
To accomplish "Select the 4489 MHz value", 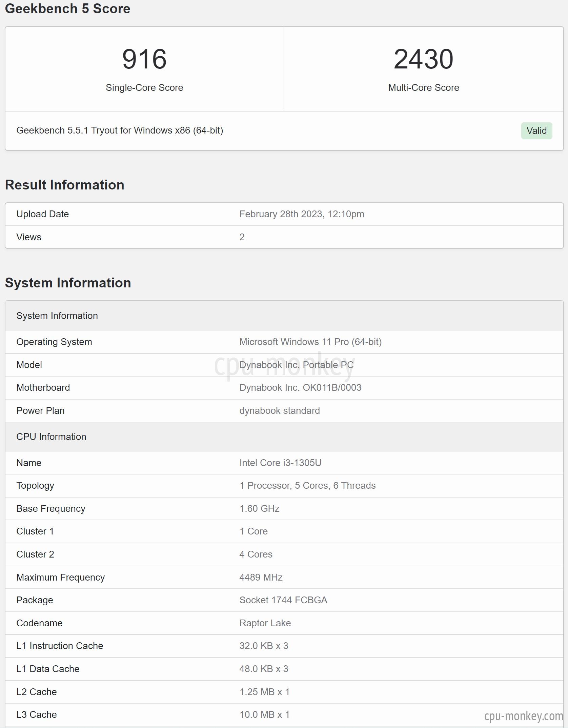I will 261,578.
